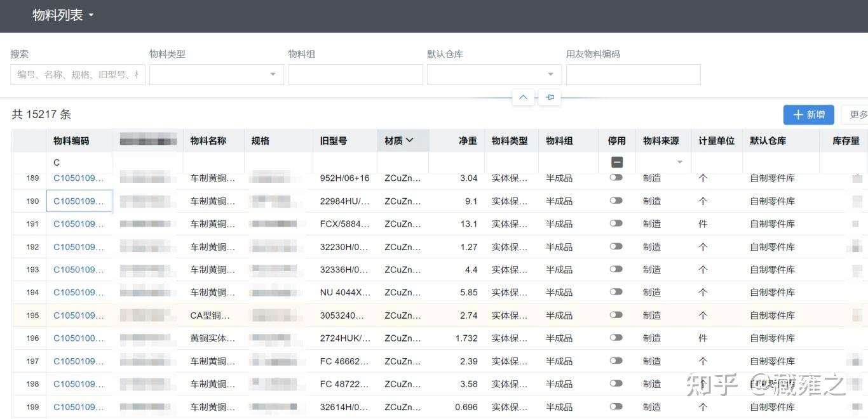The height and width of the screenshot is (419, 868).
Task: Select cell NU 4044X in 旧型号 column
Action: [345, 293]
